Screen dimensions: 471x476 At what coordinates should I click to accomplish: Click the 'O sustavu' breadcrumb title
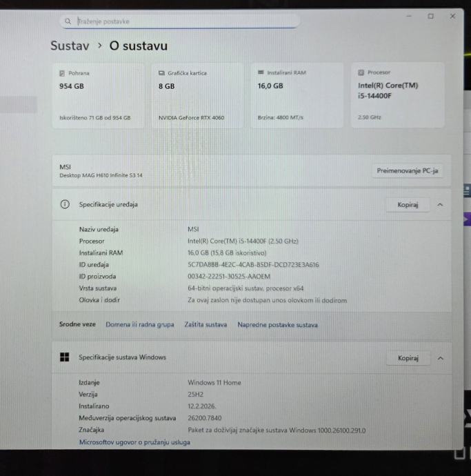139,46
